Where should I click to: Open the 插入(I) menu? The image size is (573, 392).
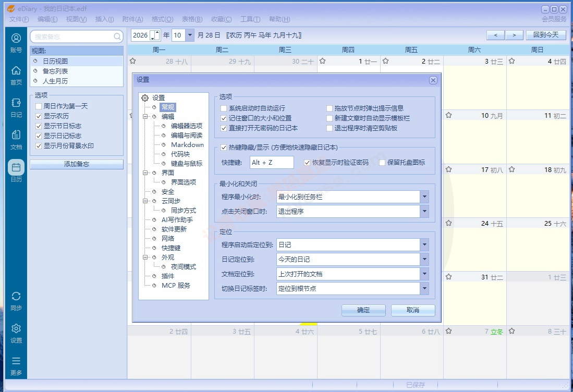(x=104, y=19)
